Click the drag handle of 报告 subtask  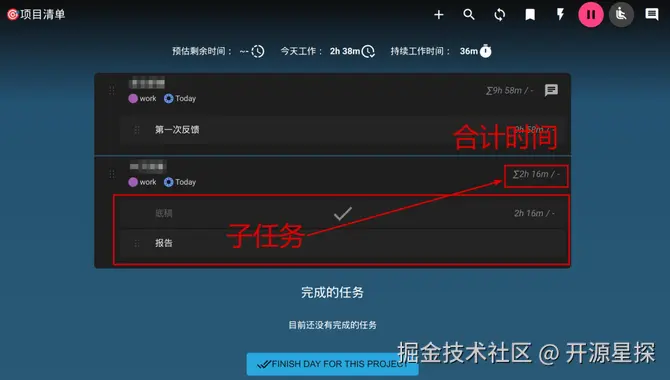(137, 243)
